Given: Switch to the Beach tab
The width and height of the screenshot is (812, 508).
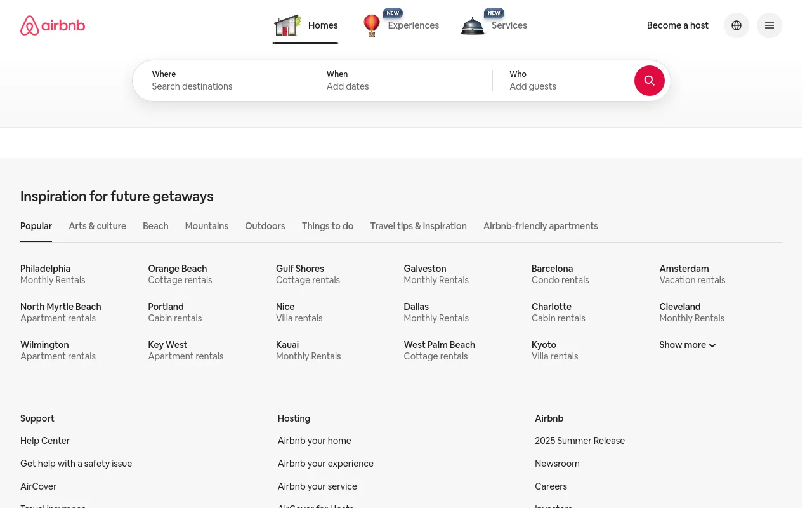Looking at the screenshot, I should (155, 226).
